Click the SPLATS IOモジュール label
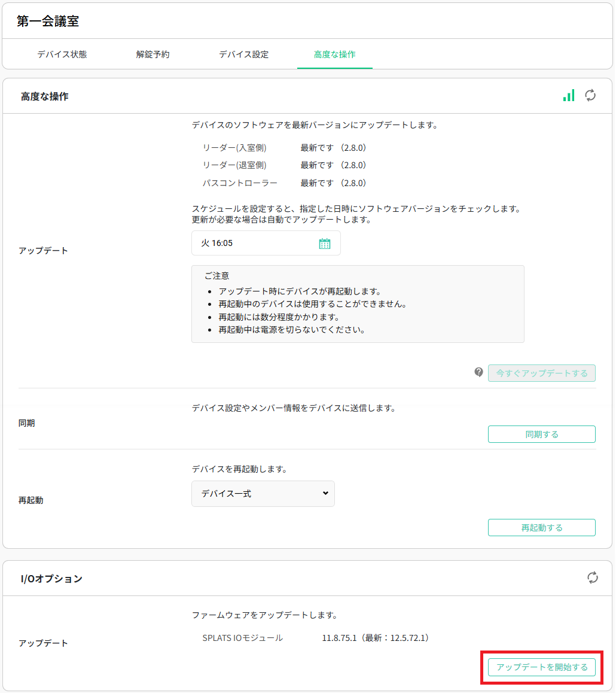The image size is (616, 693). [242, 638]
